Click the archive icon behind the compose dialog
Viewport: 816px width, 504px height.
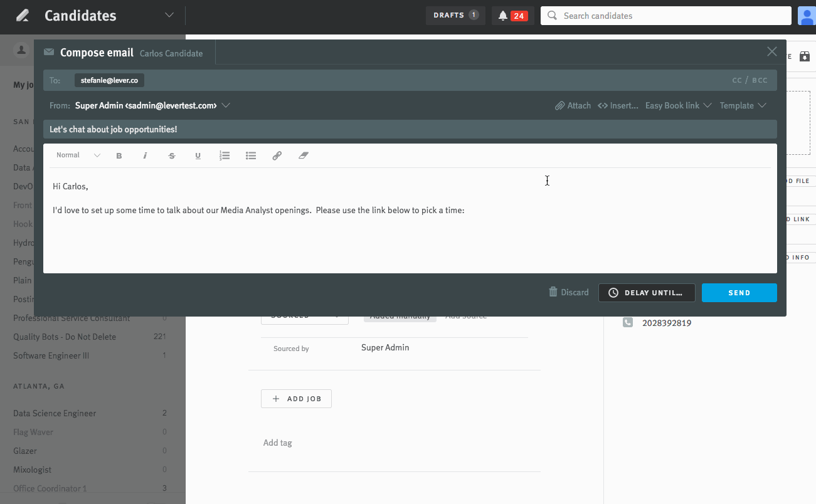804,56
